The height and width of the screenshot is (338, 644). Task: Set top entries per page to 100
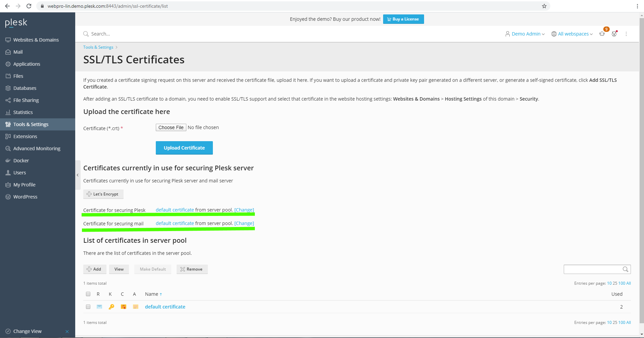(x=622, y=283)
